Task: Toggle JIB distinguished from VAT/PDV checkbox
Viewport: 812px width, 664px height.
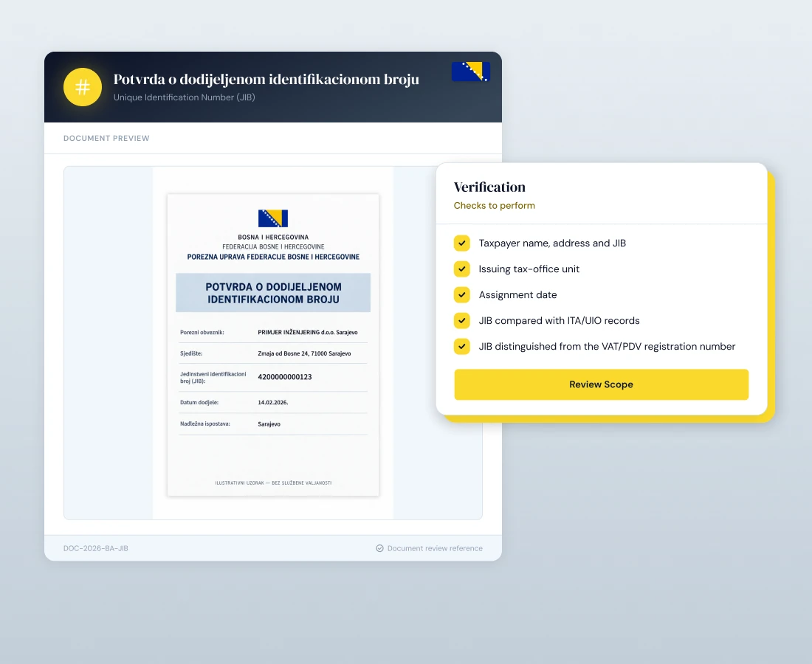Action: [x=462, y=346]
